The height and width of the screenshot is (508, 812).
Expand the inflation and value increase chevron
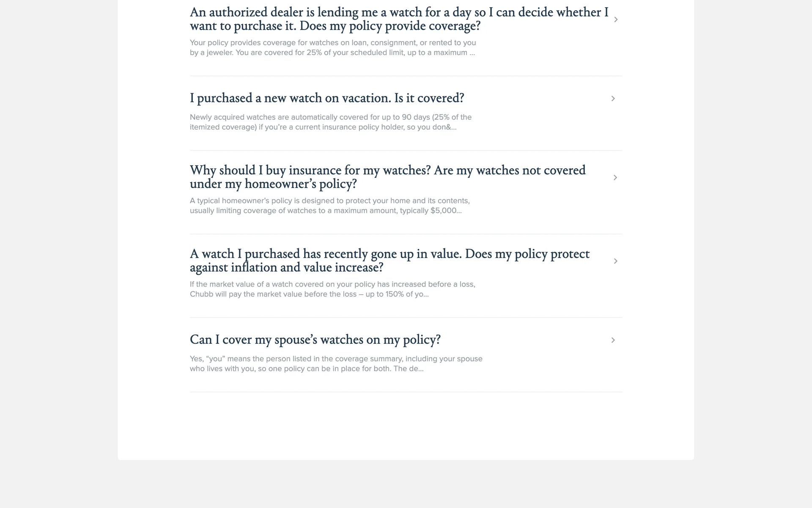coord(615,261)
